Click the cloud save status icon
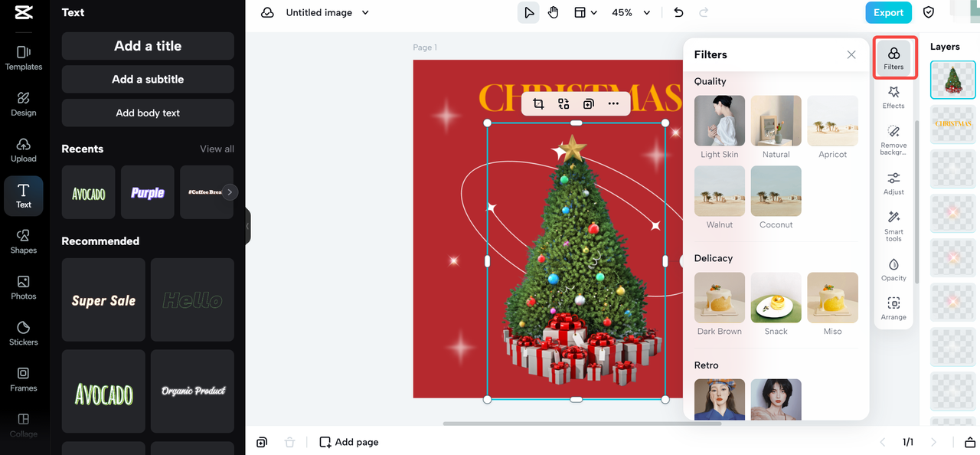980x455 pixels. pyautogui.click(x=267, y=12)
